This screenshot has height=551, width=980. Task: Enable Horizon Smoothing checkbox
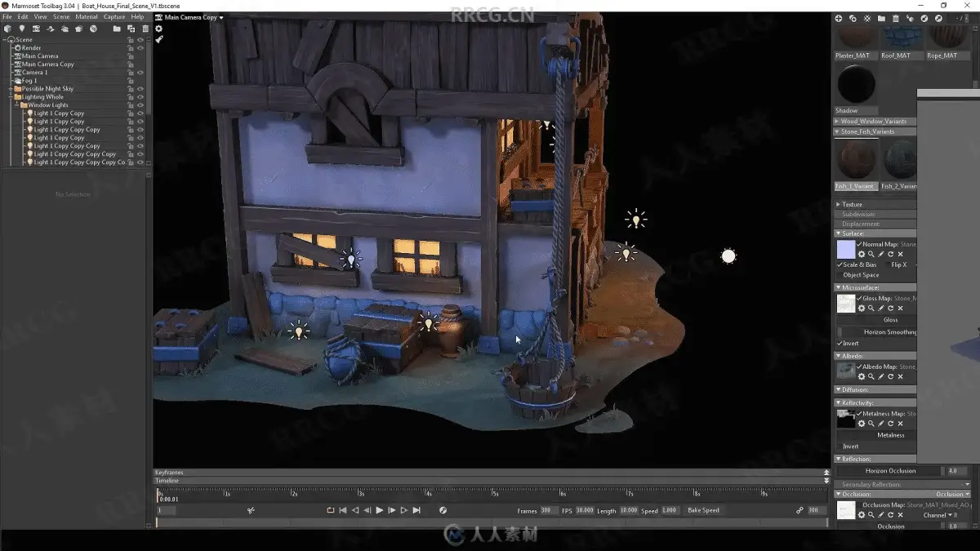840,332
